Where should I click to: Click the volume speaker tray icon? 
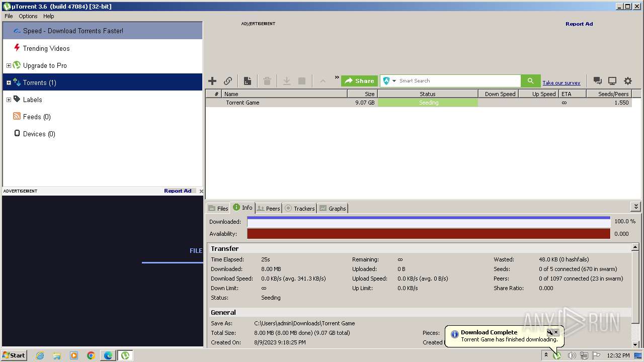572,355
